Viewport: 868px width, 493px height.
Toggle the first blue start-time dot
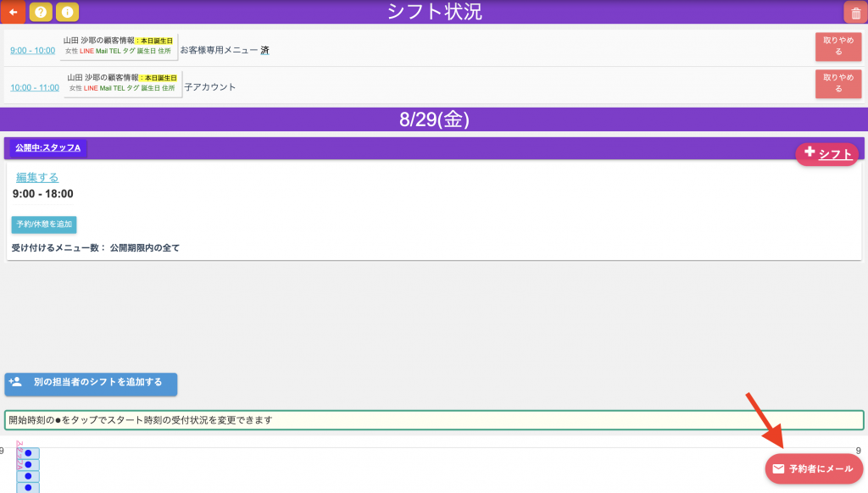28,453
